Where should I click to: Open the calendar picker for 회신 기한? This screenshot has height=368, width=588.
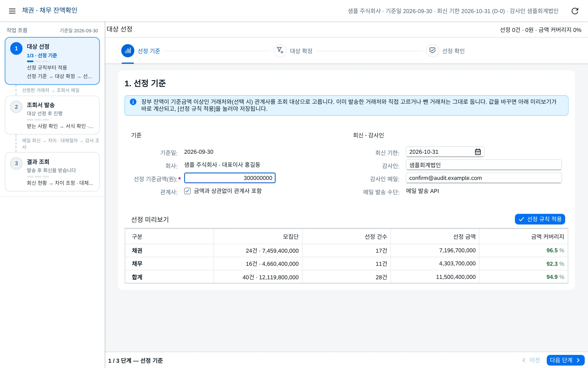point(478,152)
